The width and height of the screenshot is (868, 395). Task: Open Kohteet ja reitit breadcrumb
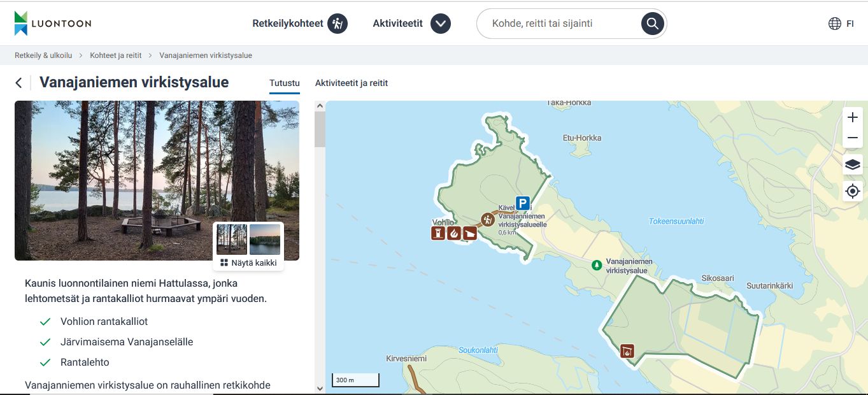click(116, 55)
